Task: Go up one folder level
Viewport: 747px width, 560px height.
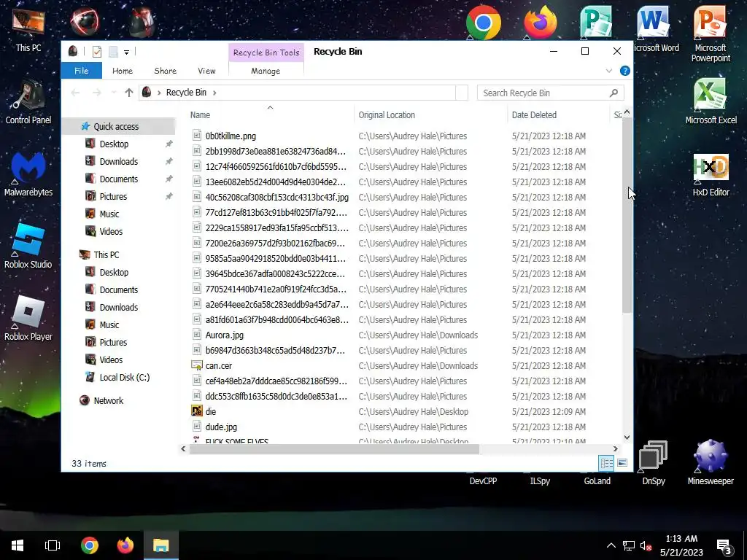Action: (128, 93)
